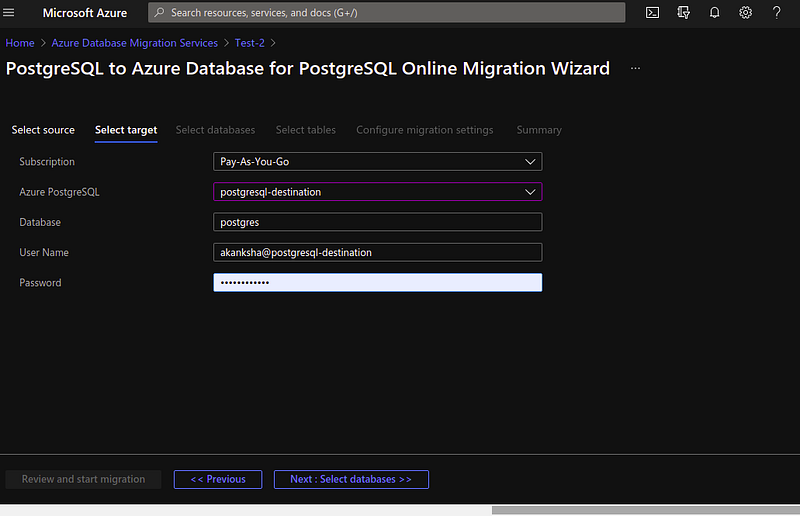The width and height of the screenshot is (800, 516).
Task: Open the Directories and subscriptions filter icon
Action: pos(683,12)
